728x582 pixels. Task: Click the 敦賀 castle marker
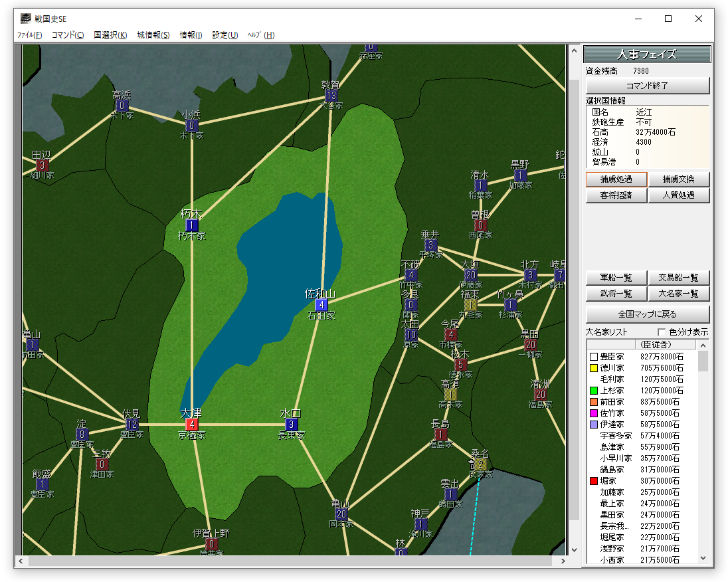331,96
